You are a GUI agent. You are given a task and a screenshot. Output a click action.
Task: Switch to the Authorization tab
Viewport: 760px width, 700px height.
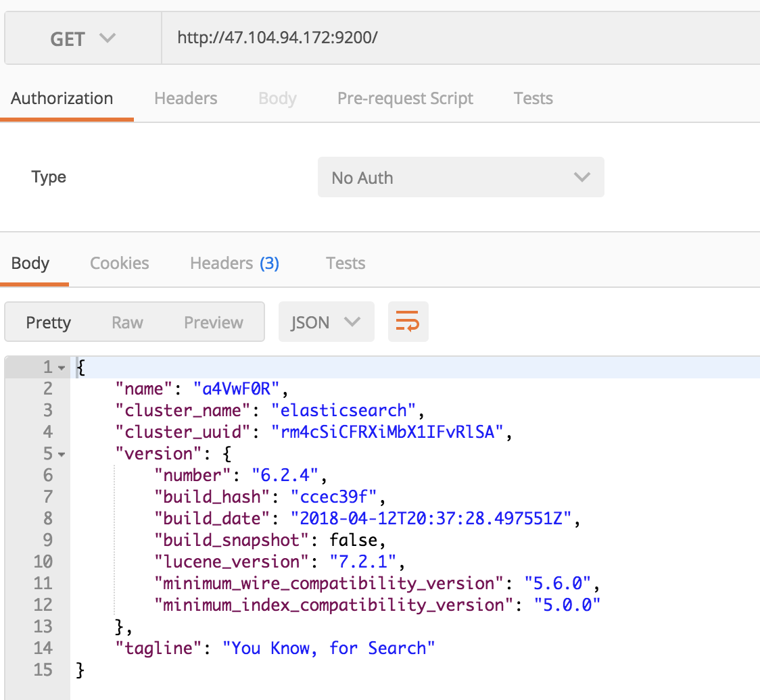point(62,99)
